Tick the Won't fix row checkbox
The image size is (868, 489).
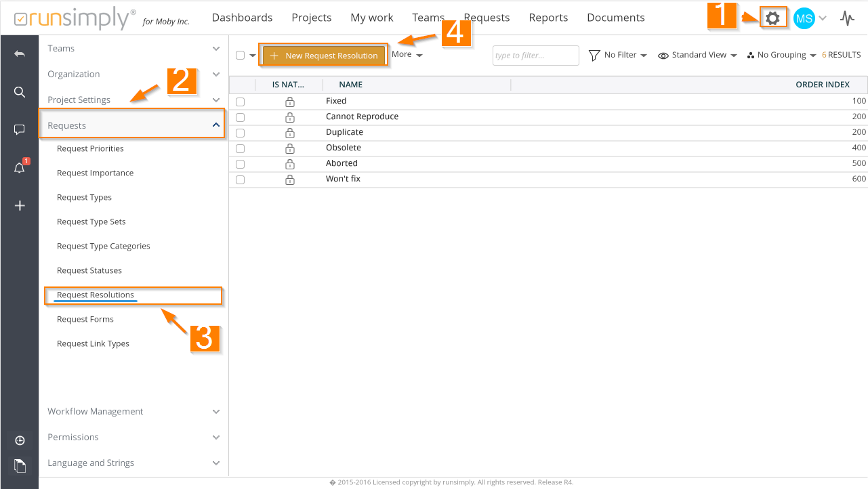pos(240,179)
